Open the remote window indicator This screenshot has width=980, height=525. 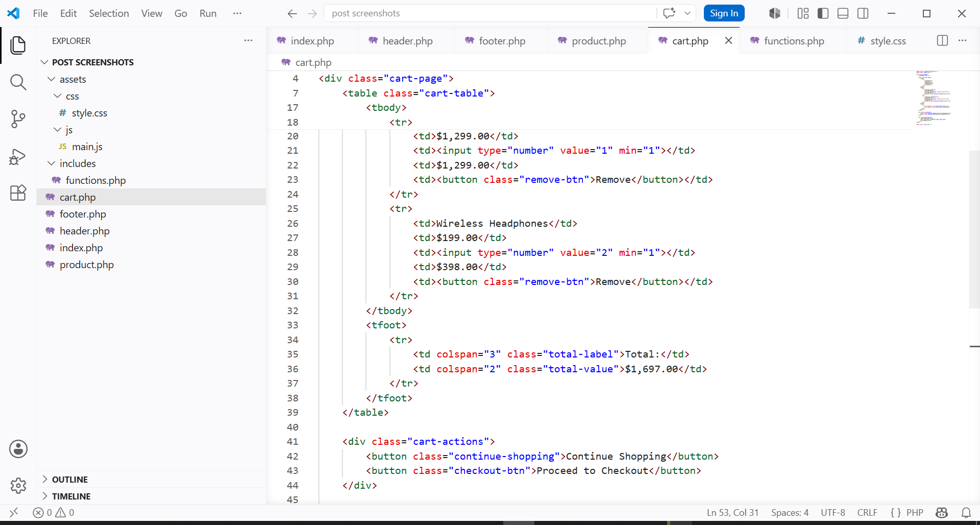click(x=14, y=512)
